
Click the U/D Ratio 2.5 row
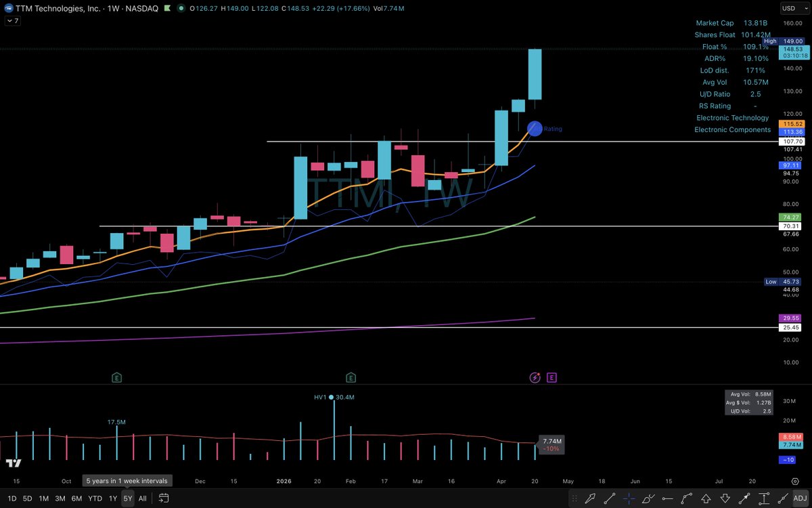click(x=732, y=94)
